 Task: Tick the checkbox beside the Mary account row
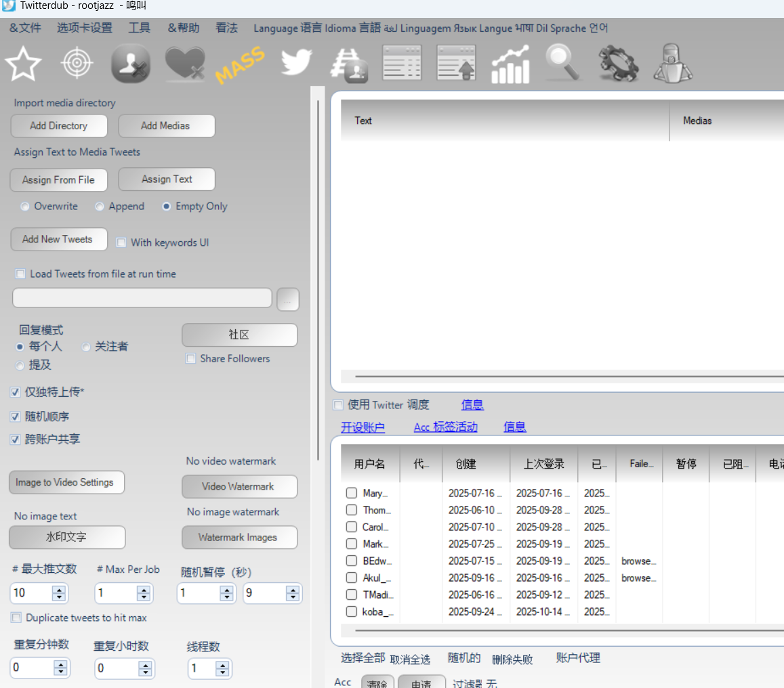(x=352, y=493)
